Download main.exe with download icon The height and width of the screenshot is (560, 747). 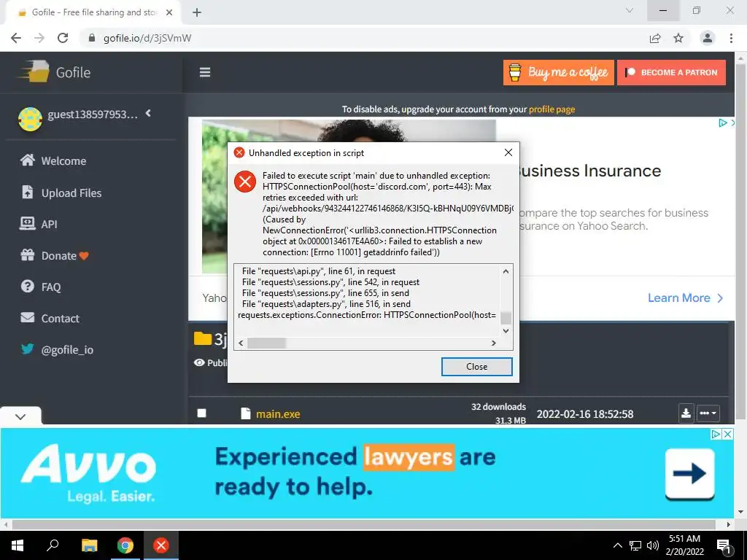click(x=686, y=413)
